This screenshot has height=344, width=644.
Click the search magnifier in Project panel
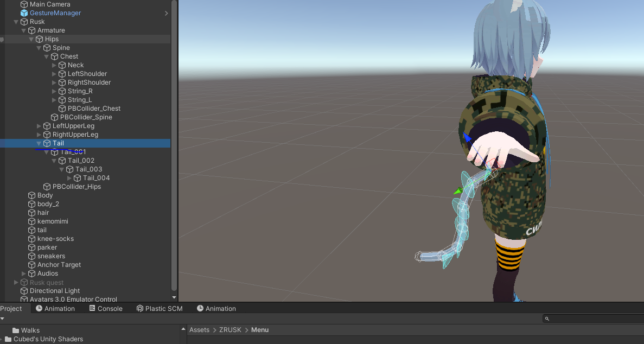(547, 318)
